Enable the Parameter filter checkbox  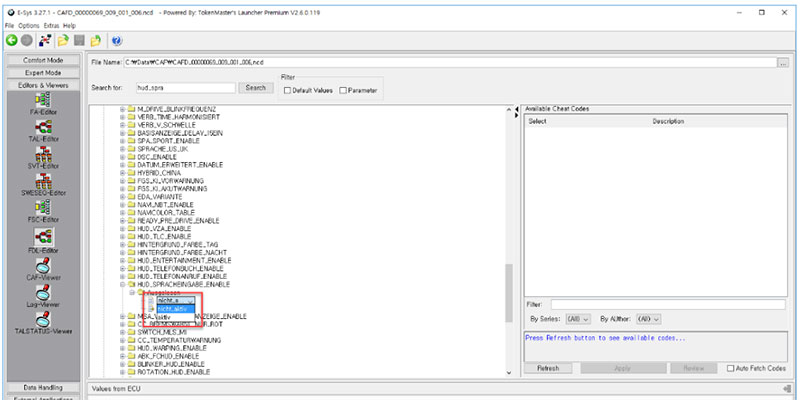343,90
